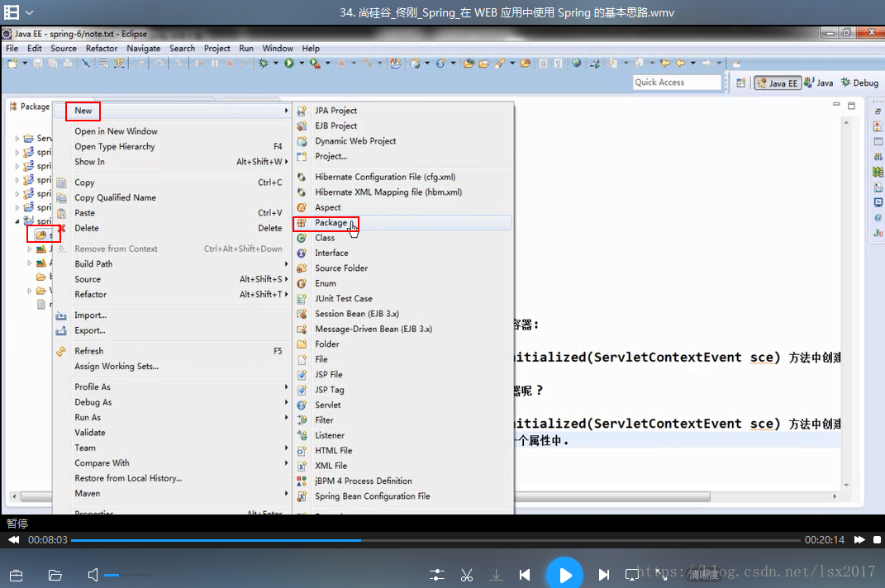This screenshot has height=588, width=885.
Task: Click the JSP File icon
Action: point(302,375)
